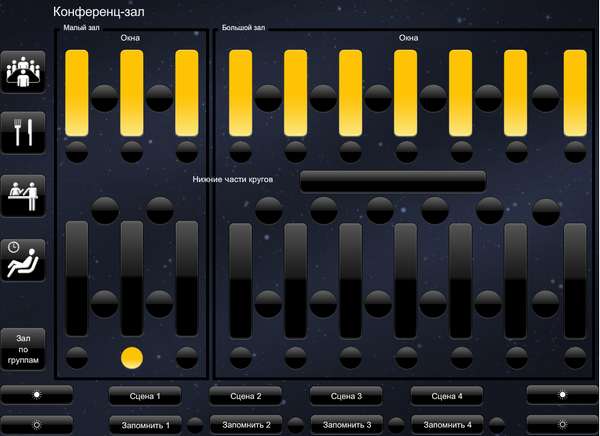
Task: Tap the dim sun button at bottom right
Action: coord(563,425)
